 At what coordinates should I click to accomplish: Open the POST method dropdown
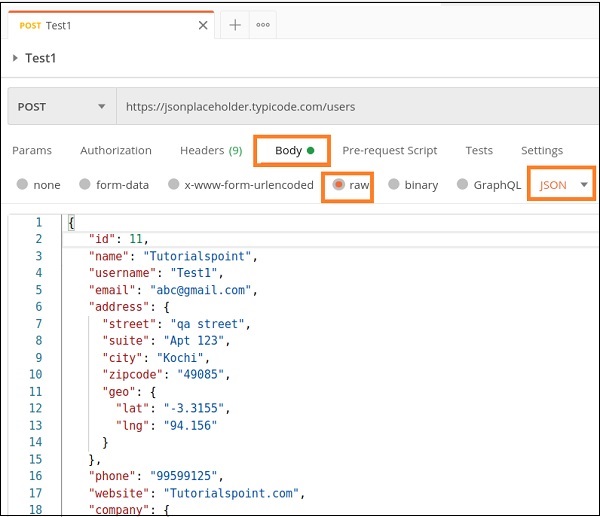[x=60, y=106]
